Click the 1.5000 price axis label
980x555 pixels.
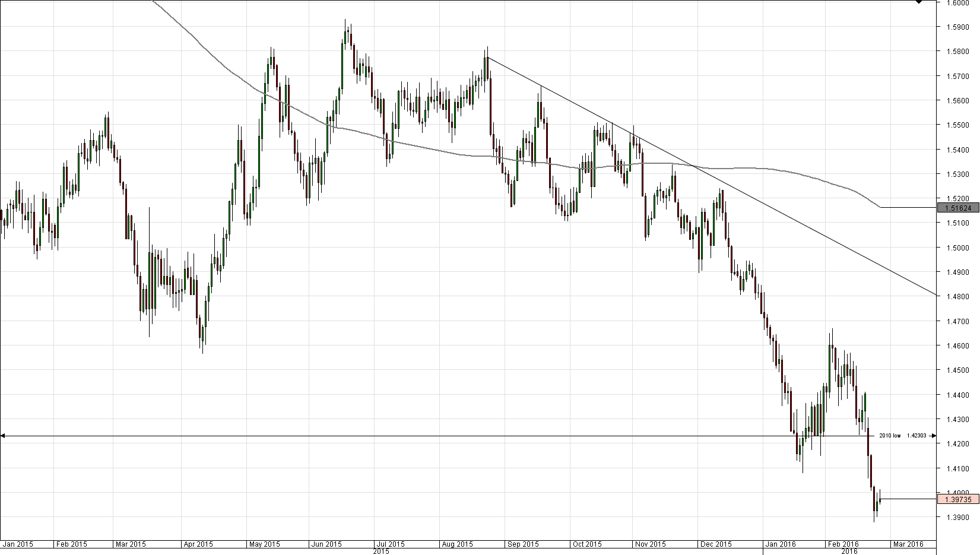point(959,248)
